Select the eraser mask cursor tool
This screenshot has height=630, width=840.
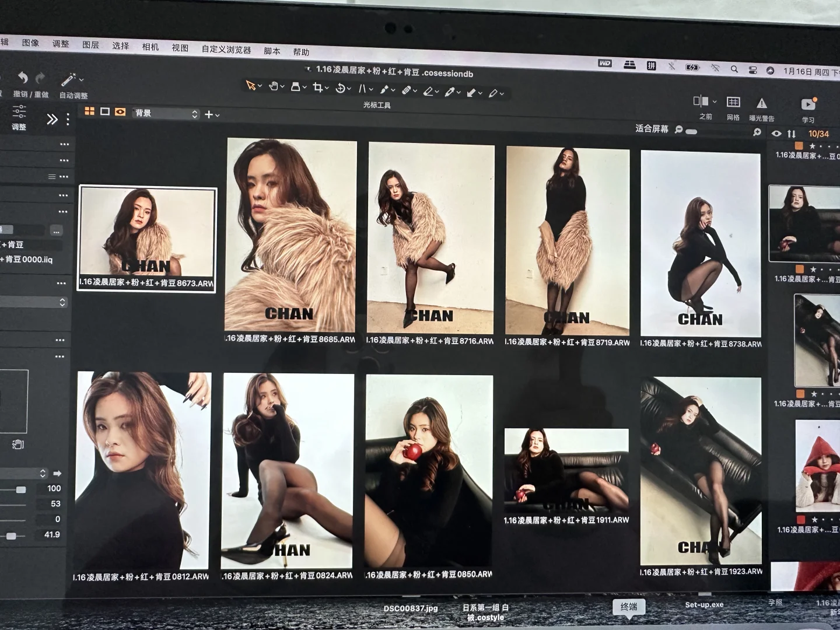click(x=428, y=91)
